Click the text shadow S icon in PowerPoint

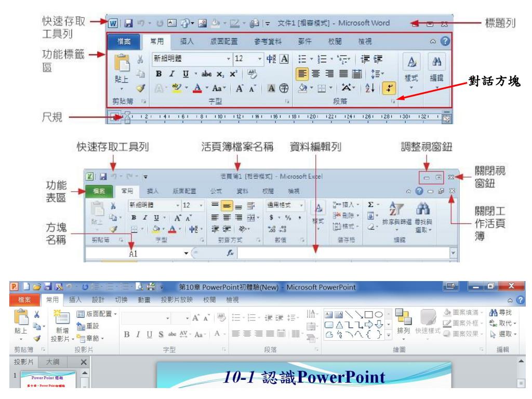tap(161, 335)
